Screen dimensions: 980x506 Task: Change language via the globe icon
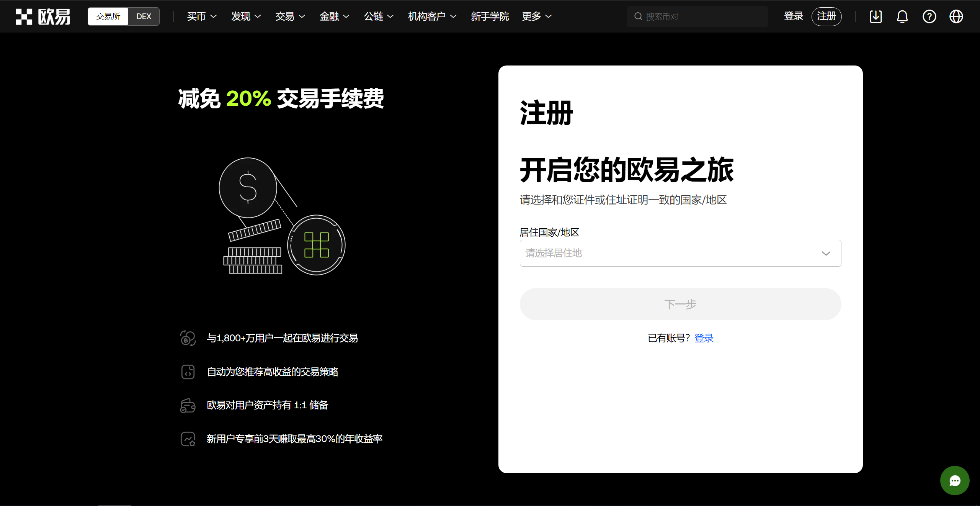point(956,16)
